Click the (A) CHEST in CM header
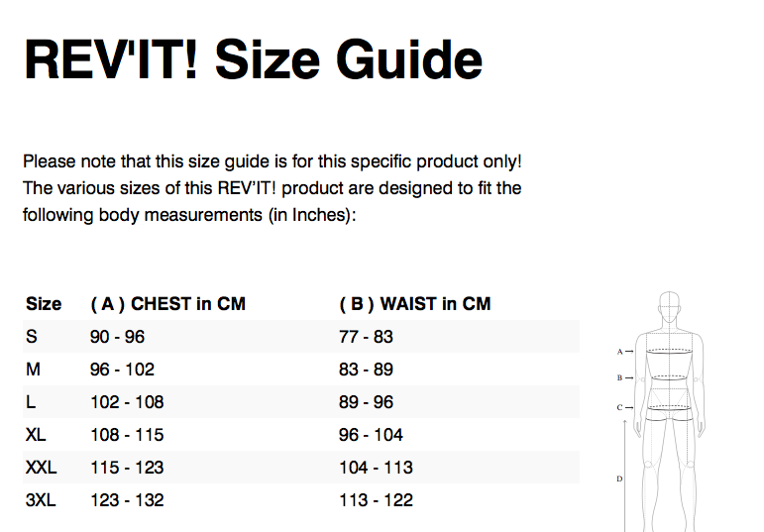The height and width of the screenshot is (532, 764). pos(167,304)
